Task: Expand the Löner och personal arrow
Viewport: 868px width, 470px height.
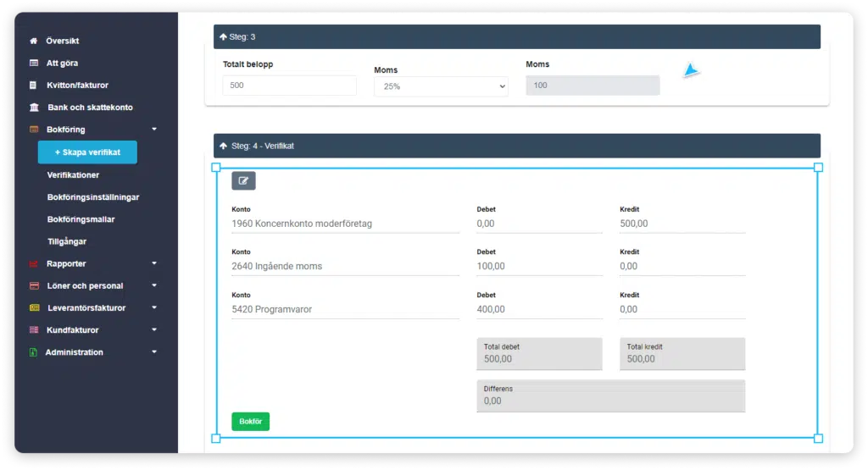Action: point(154,286)
